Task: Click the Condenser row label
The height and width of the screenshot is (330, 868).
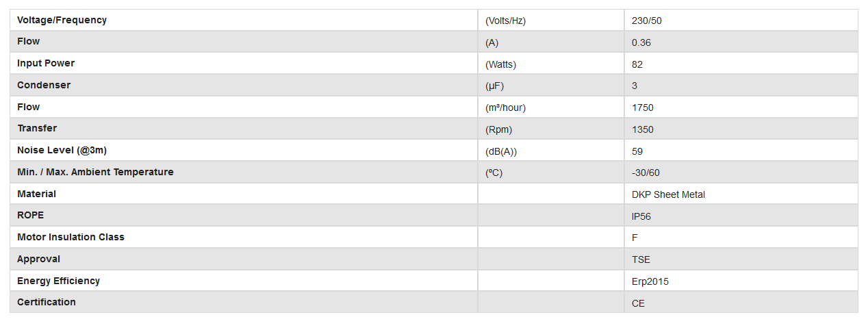Action: (x=44, y=86)
